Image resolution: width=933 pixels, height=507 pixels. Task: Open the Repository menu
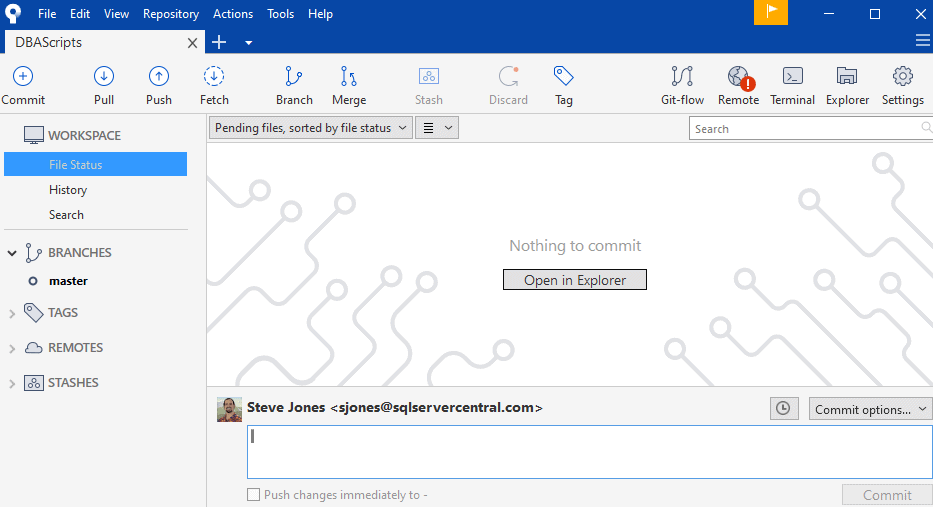[x=171, y=14]
